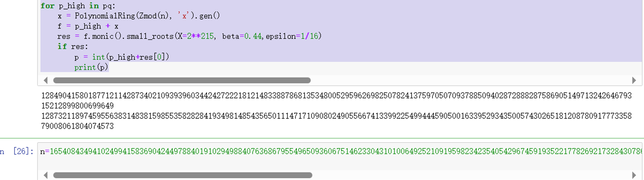The height and width of the screenshot is (180, 644).
Task: Click the print(p) code line
Action: (91, 67)
